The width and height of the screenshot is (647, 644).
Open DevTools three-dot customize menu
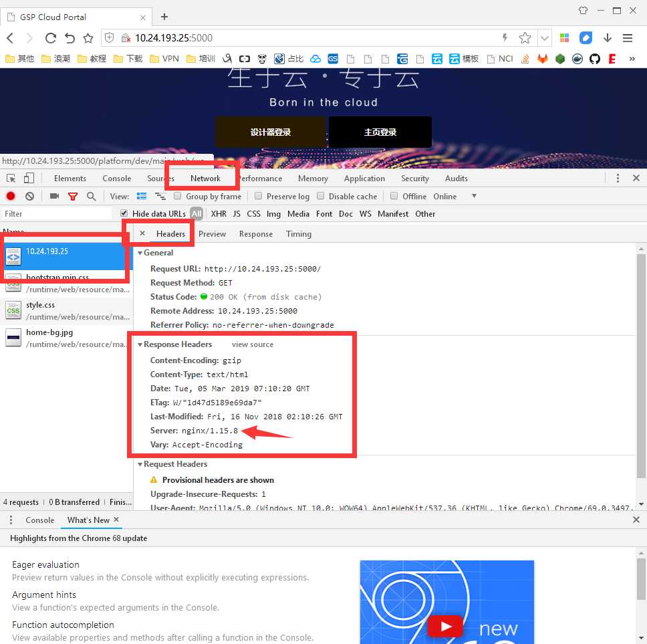pos(618,179)
